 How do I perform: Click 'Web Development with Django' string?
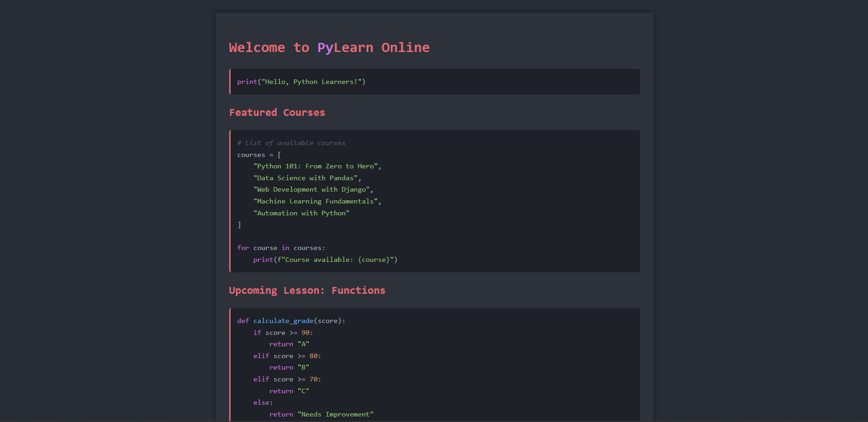pos(311,189)
